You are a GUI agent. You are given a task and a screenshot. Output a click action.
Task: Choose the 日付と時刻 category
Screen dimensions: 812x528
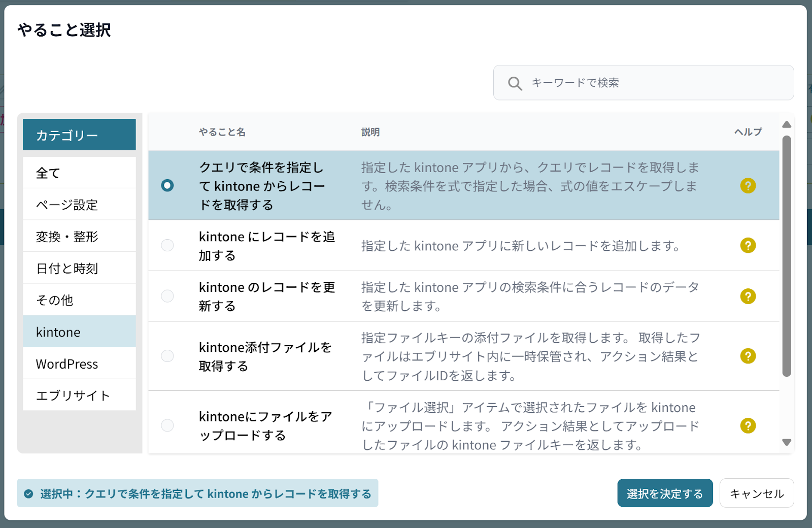(x=79, y=269)
